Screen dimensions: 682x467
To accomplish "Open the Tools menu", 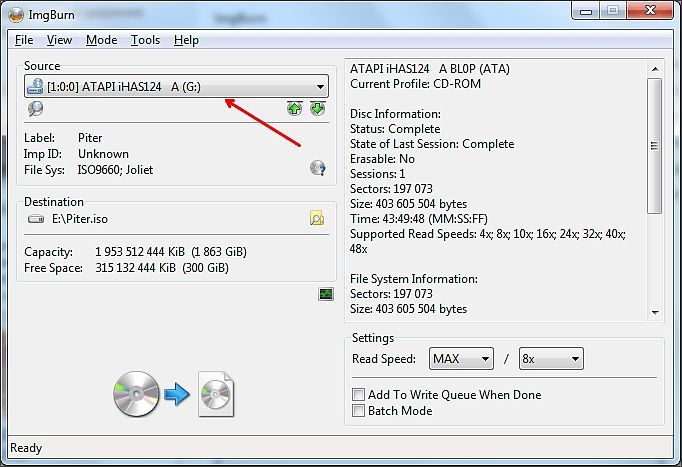I will (x=145, y=40).
